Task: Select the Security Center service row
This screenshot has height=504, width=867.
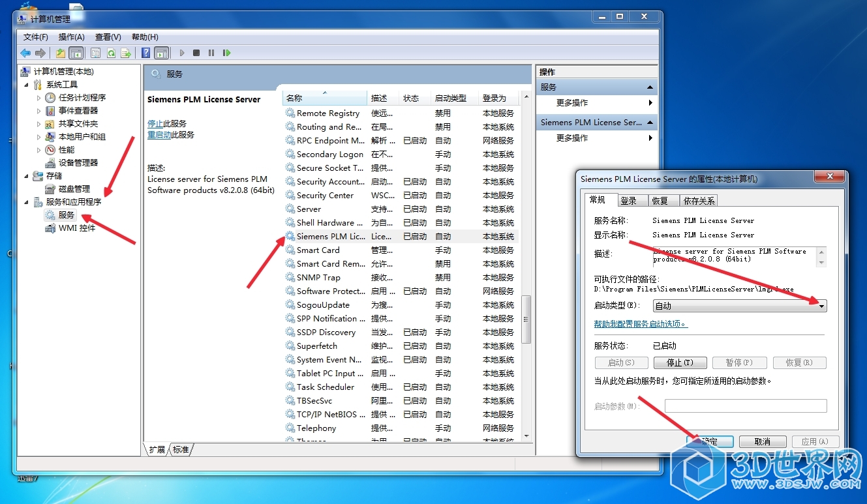Action: [401, 196]
